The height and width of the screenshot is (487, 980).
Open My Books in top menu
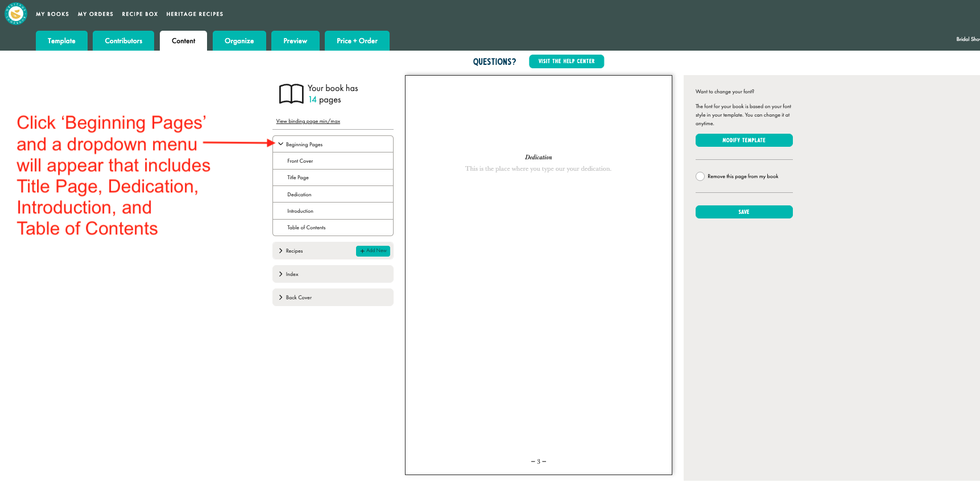tap(52, 14)
